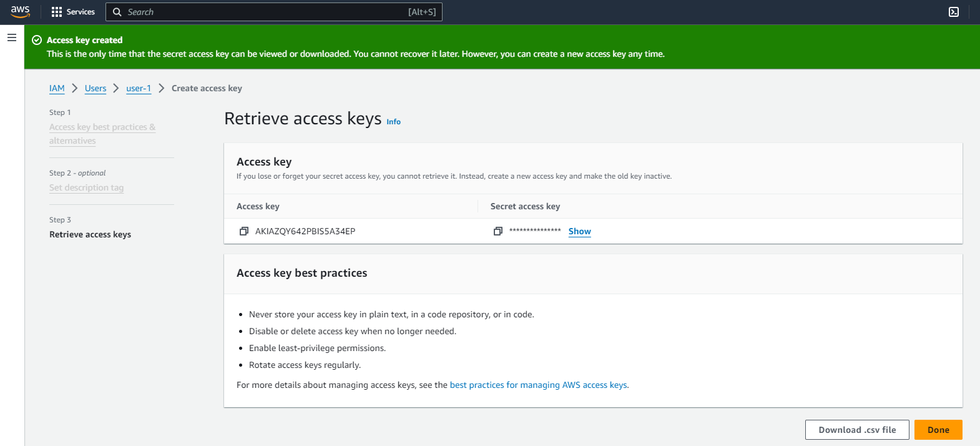Open best practices for managing AWS access keys
Image resolution: width=980 pixels, height=446 pixels.
[x=539, y=385]
